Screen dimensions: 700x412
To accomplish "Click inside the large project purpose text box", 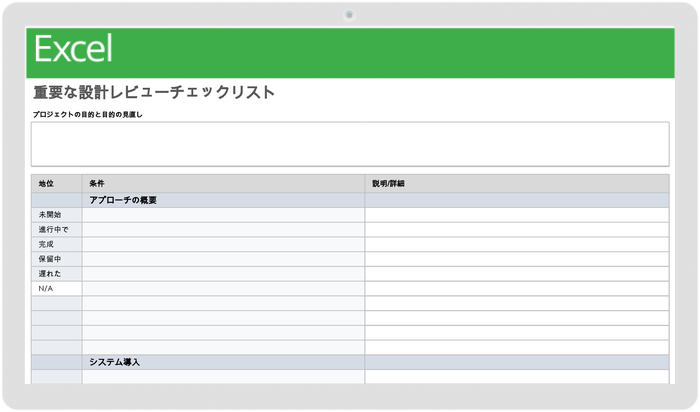I will tap(350, 144).
